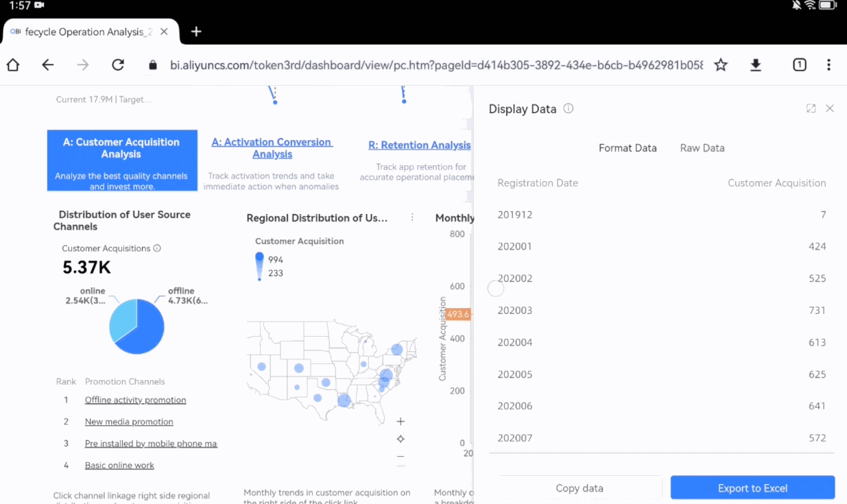
Task: Close the Display Data panel
Action: coord(830,108)
